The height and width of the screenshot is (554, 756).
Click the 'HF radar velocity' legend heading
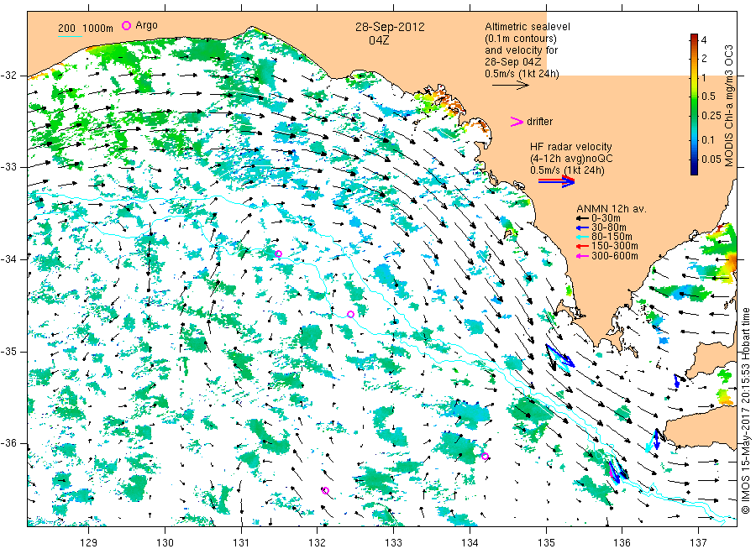(x=571, y=147)
